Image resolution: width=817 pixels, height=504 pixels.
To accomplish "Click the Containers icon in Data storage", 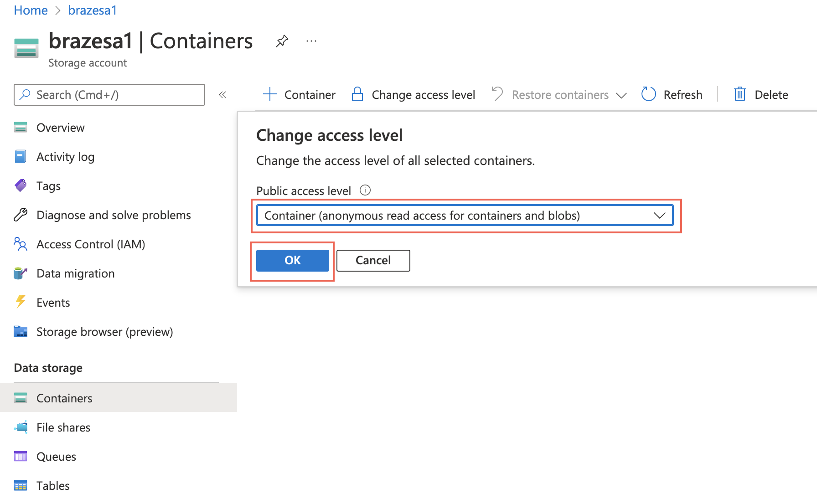I will tap(21, 398).
